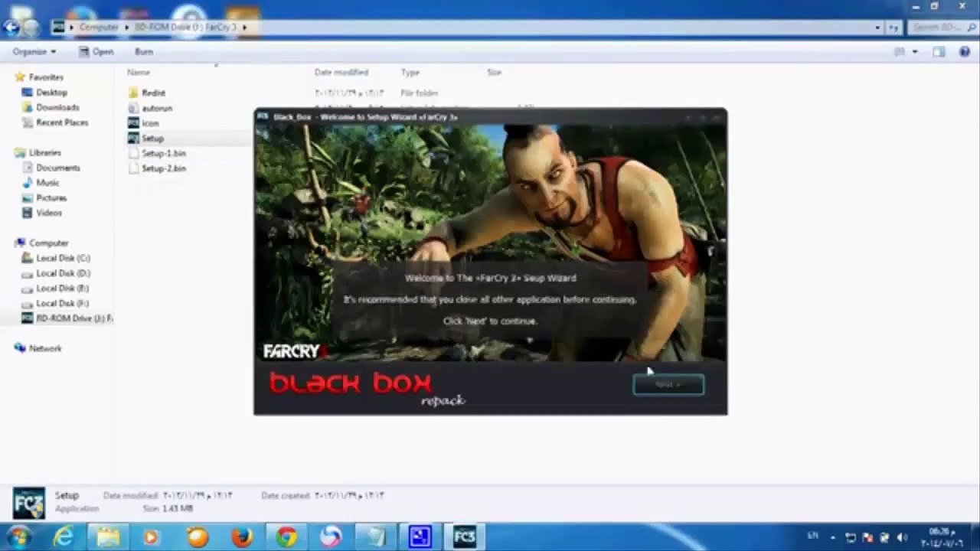This screenshot has height=551, width=980.
Task: Open the system tray clock
Action: [x=941, y=537]
